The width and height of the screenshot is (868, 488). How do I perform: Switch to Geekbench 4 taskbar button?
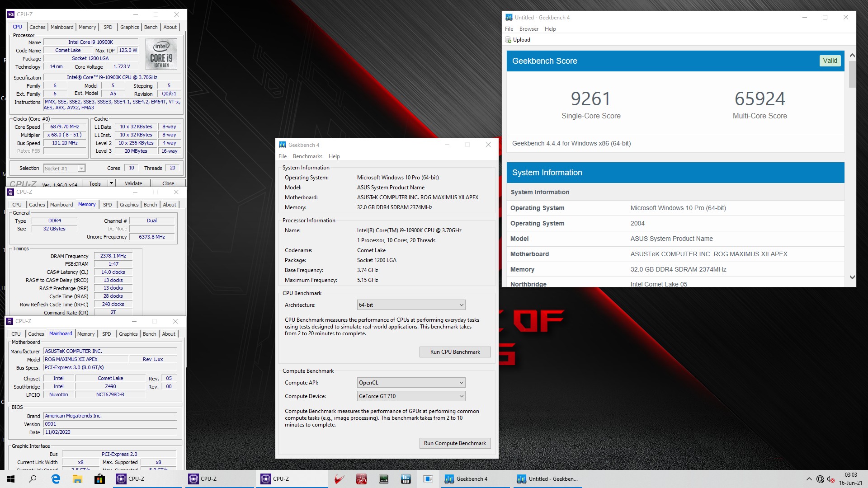click(476, 479)
